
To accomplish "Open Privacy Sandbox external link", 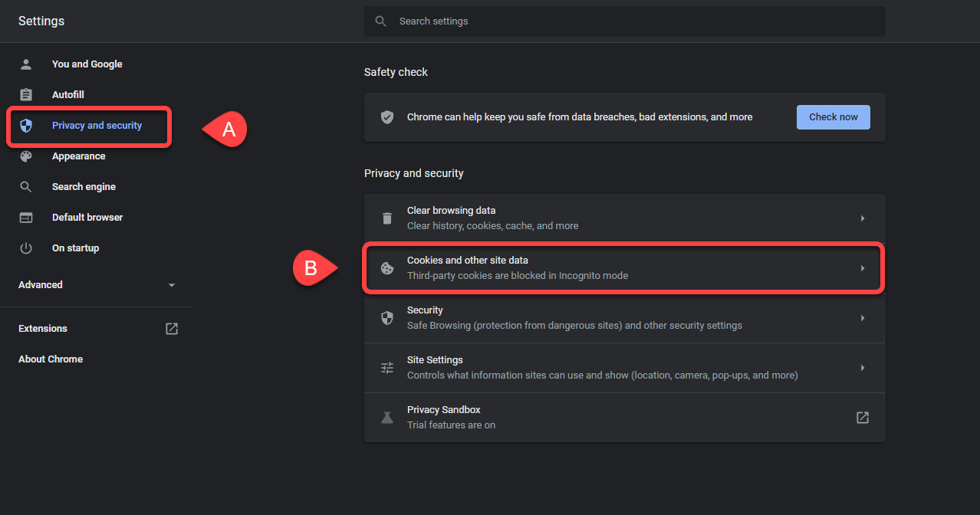I will pos(863,418).
